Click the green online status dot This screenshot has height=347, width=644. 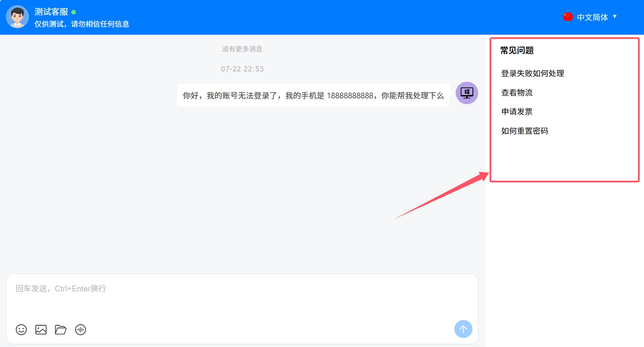(74, 12)
